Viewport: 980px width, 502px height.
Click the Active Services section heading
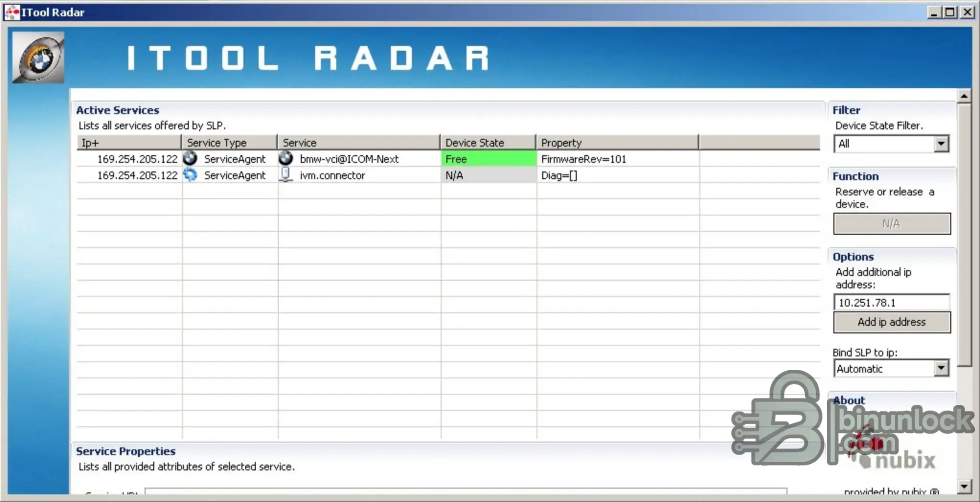click(x=117, y=110)
